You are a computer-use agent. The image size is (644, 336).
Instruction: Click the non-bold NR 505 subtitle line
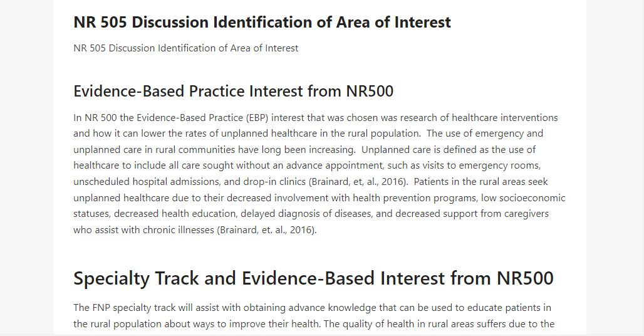(x=185, y=48)
